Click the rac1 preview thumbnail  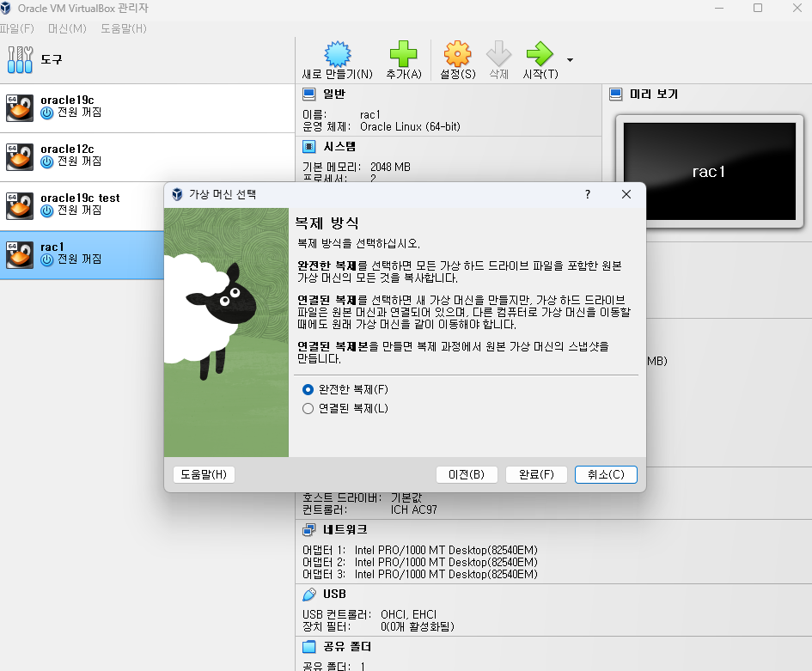coord(709,171)
